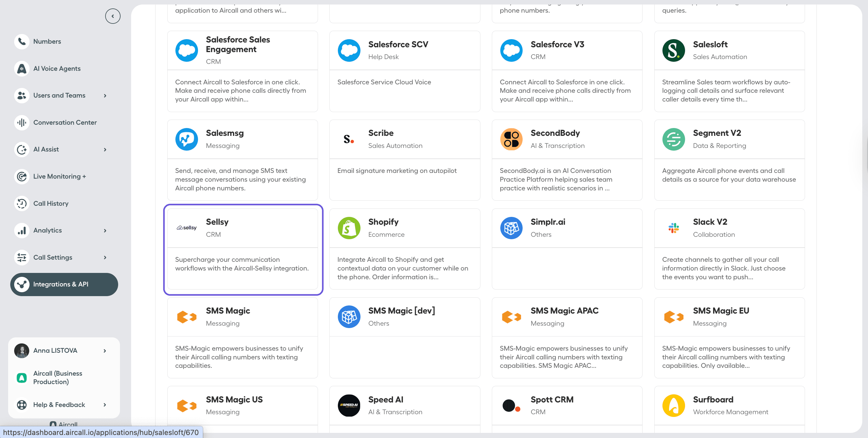
Task: Select the AI Voice Agents icon
Action: click(x=22, y=68)
